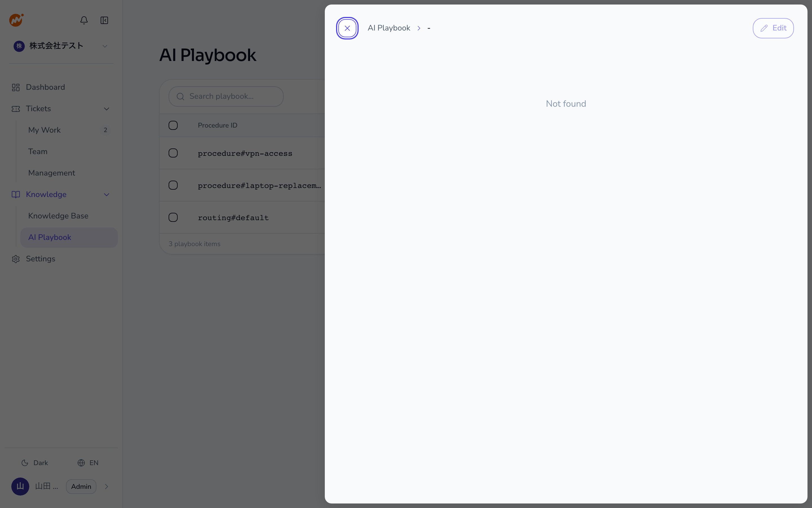
Task: Click the search magnifier icon
Action: click(x=180, y=97)
